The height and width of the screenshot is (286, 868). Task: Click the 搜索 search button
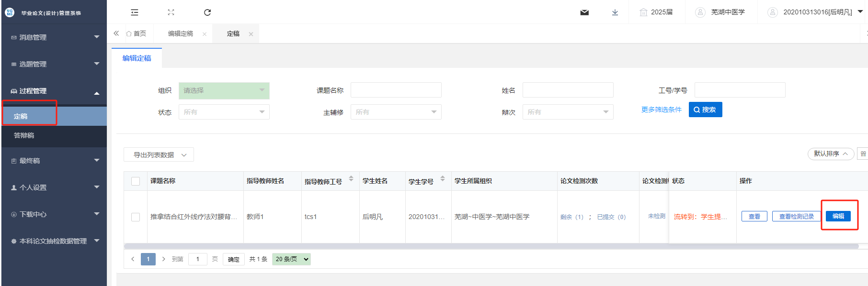coord(705,110)
